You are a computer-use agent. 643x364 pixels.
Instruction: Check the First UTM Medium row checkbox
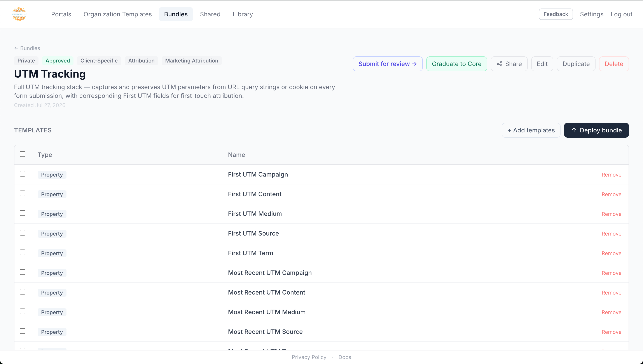23,213
